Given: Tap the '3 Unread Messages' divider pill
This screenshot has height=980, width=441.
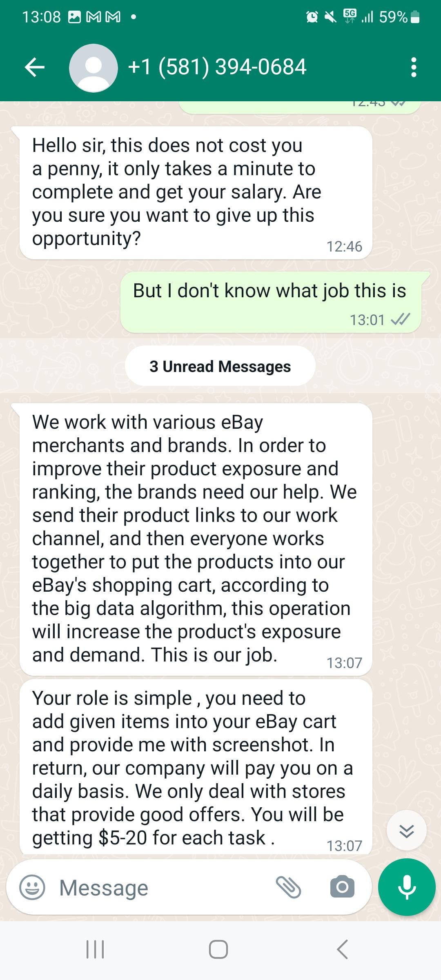Looking at the screenshot, I should tap(220, 366).
